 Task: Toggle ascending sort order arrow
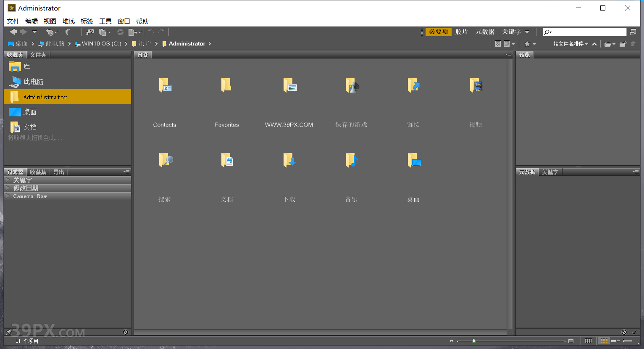pyautogui.click(x=594, y=44)
